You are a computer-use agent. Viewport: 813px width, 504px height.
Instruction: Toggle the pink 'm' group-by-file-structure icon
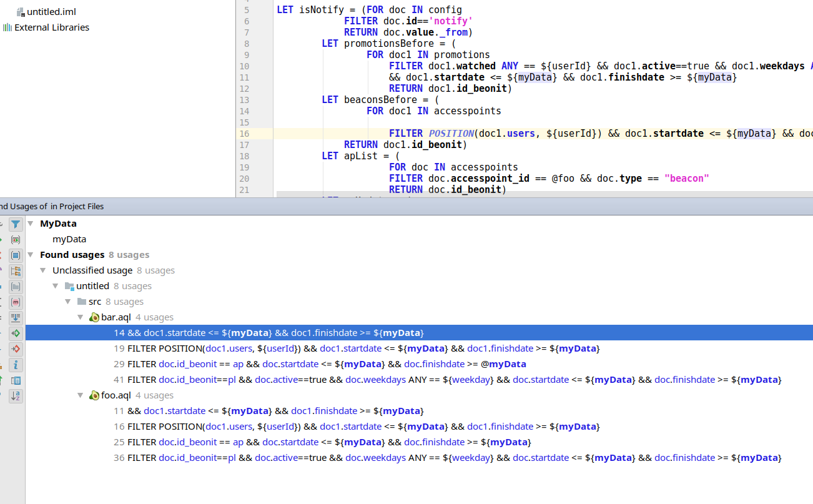pyautogui.click(x=16, y=302)
